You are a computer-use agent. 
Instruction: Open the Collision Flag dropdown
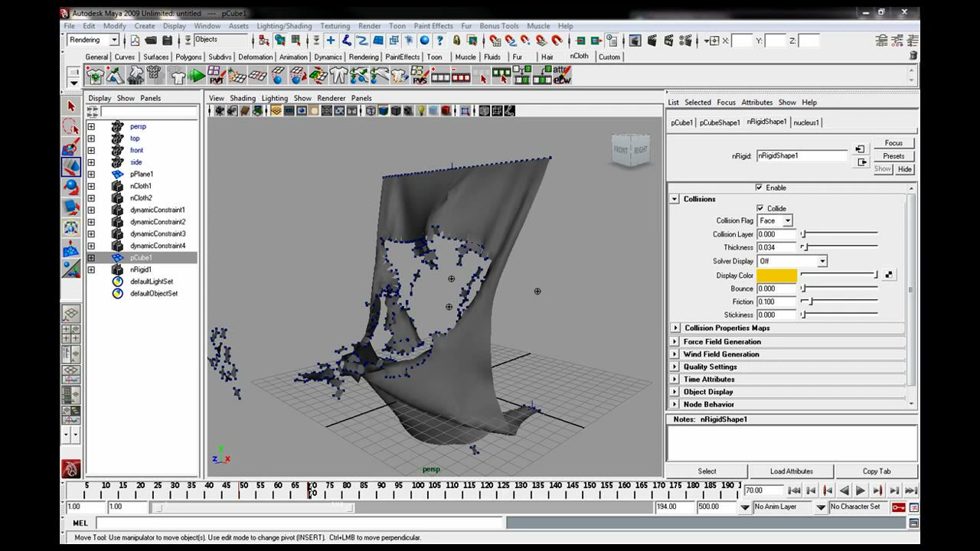click(776, 220)
